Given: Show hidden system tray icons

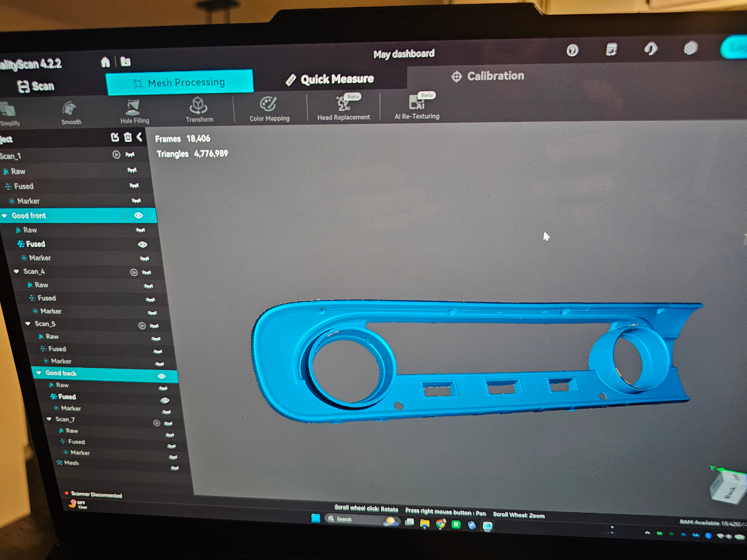Looking at the screenshot, I should point(647,533).
